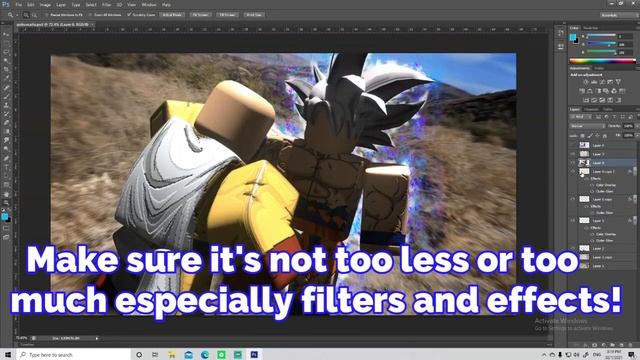The height and width of the screenshot is (360, 640).
Task: Hide the selected Layer 6
Action: tap(573, 162)
